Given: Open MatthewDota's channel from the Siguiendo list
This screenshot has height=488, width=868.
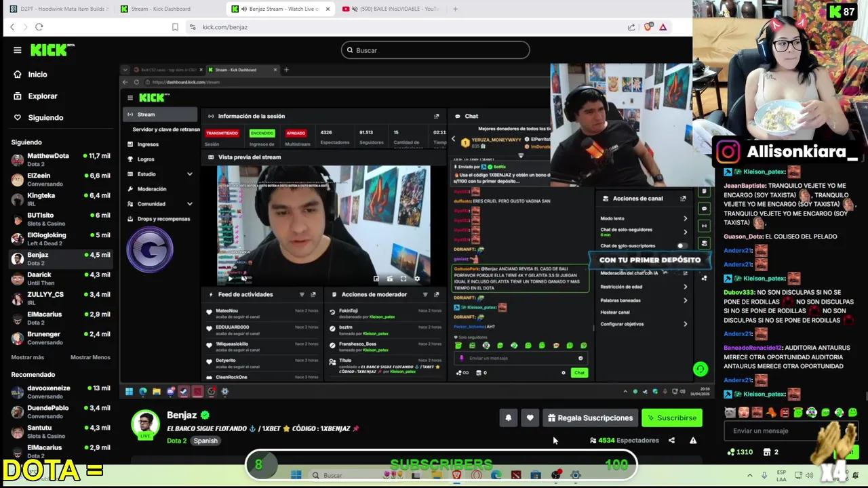Looking at the screenshot, I should point(61,159).
